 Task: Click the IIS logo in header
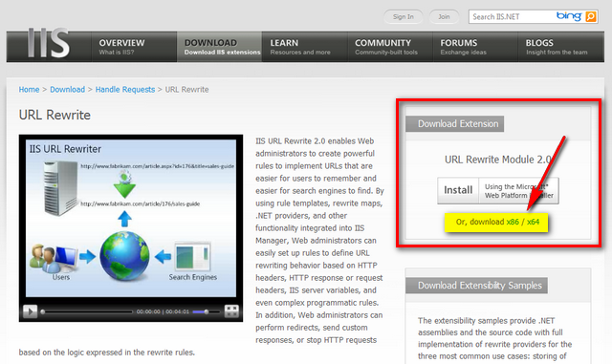tap(49, 43)
